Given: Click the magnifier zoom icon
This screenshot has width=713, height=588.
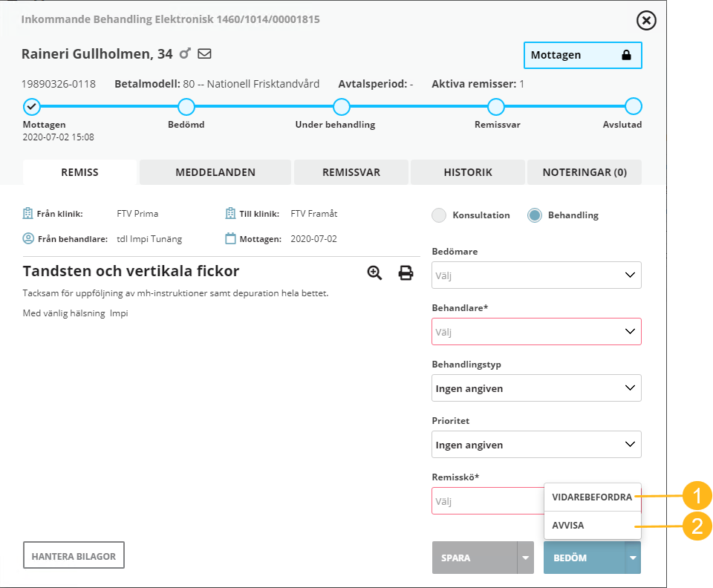Looking at the screenshot, I should tap(374, 272).
